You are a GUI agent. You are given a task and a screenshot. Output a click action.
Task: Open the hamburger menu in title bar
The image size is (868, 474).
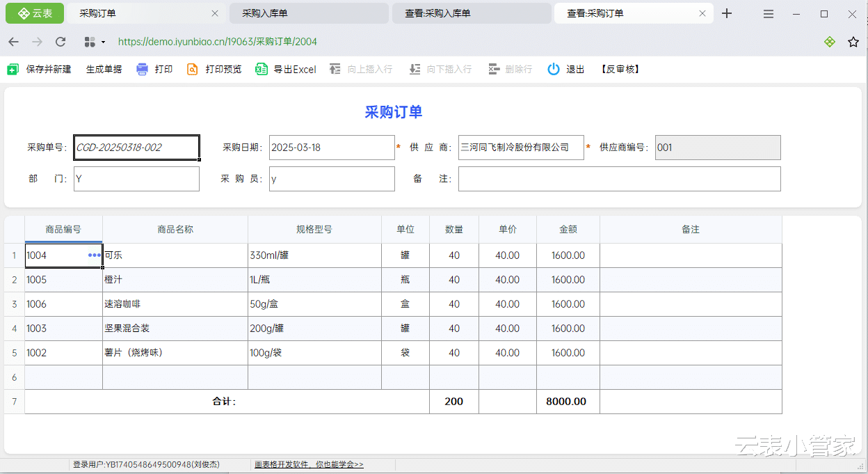(x=769, y=14)
